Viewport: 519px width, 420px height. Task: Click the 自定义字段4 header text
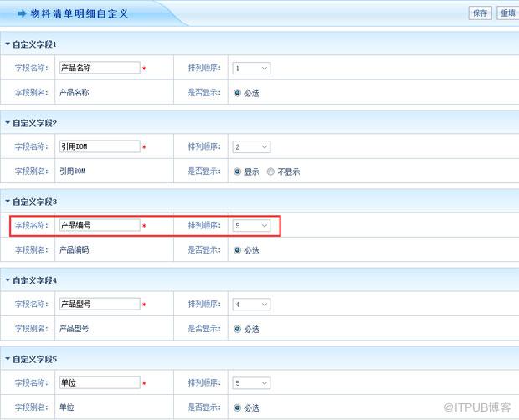34,280
